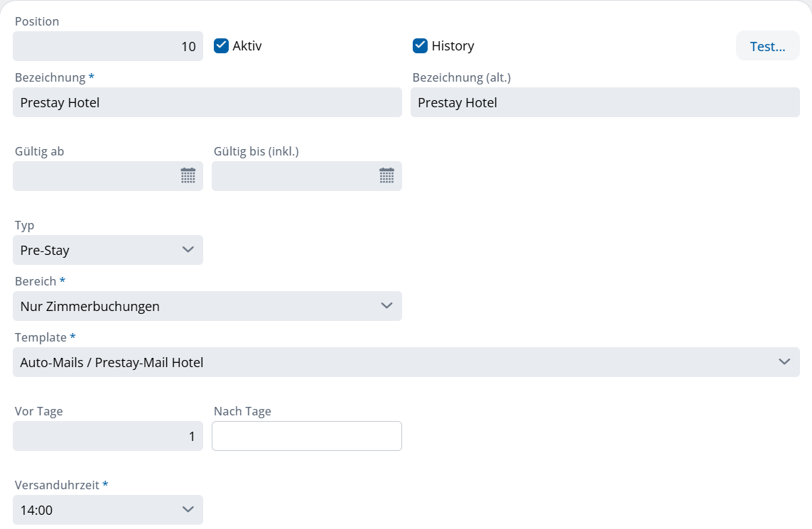
Task: Open the Gültig bis calendar picker icon
Action: coord(386,176)
